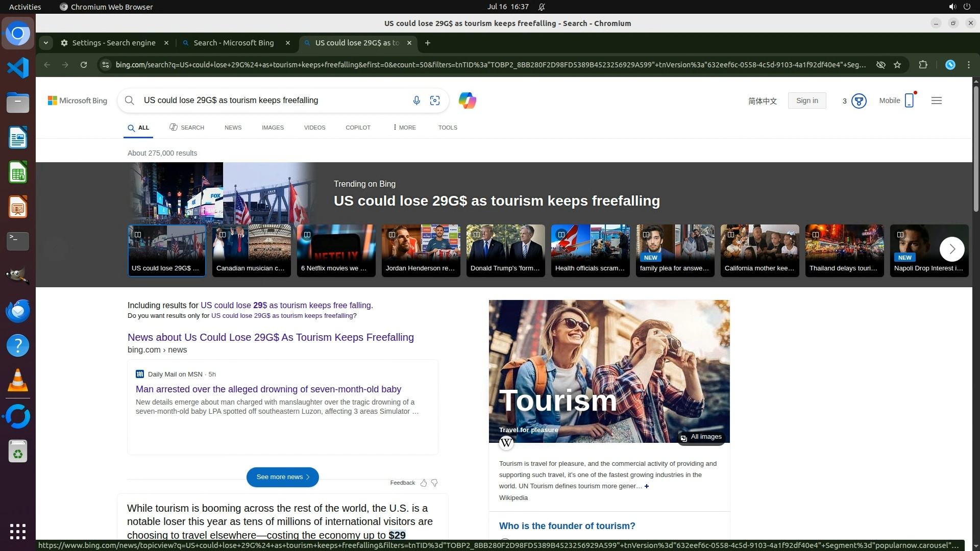
Task: Expand the tab search dropdown arrow
Action: (x=46, y=43)
